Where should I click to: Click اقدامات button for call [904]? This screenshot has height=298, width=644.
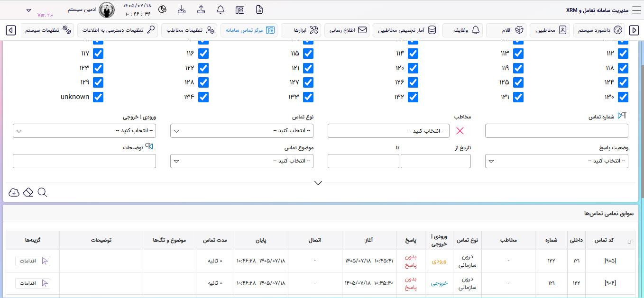click(x=33, y=283)
